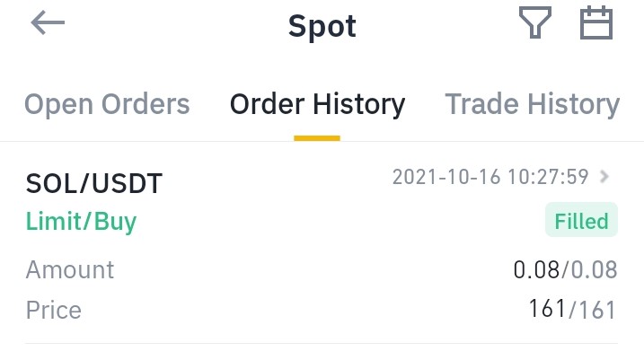The image size is (644, 360).
Task: Click the amount value 0.08/0.08
Action: point(565,269)
